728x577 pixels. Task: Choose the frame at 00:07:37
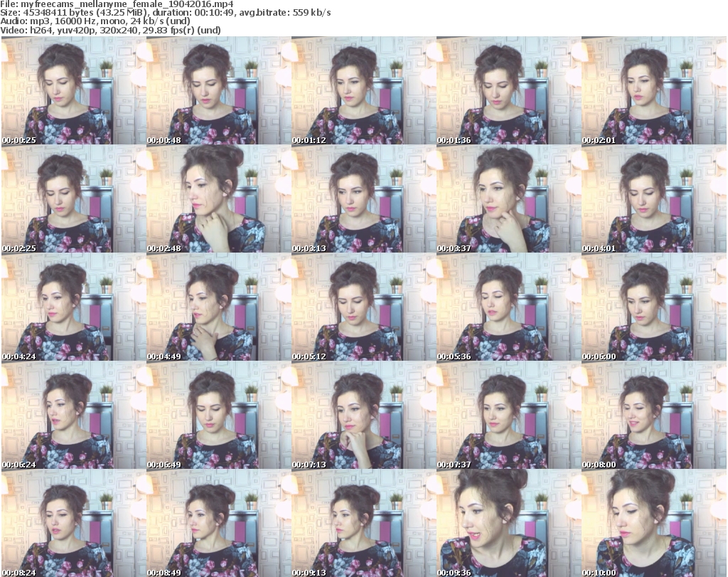(509, 415)
